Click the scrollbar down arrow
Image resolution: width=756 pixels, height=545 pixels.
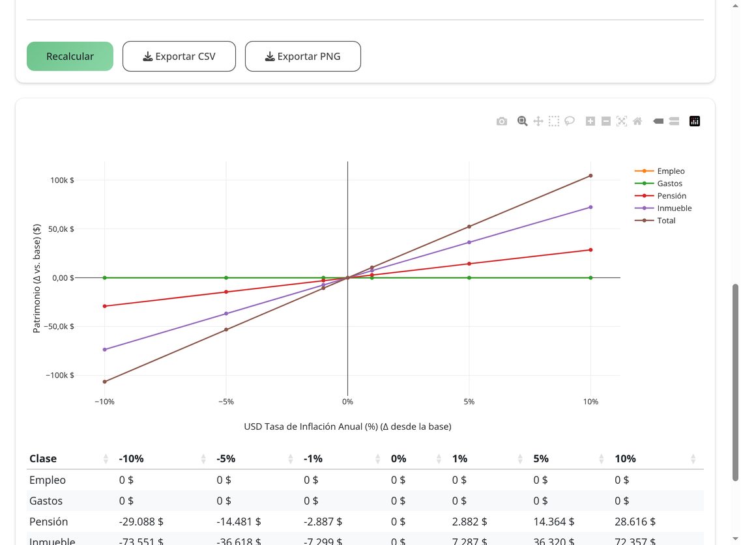[x=735, y=538]
